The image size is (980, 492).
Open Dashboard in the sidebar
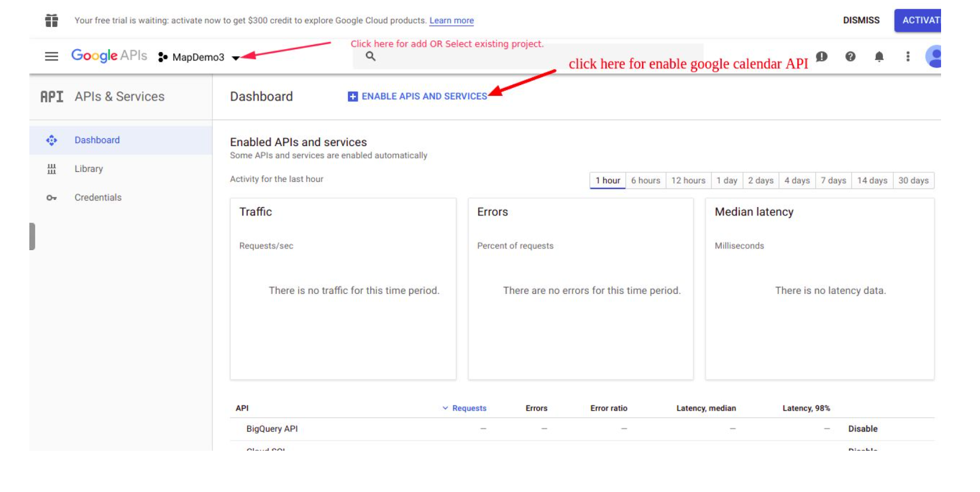click(121, 140)
